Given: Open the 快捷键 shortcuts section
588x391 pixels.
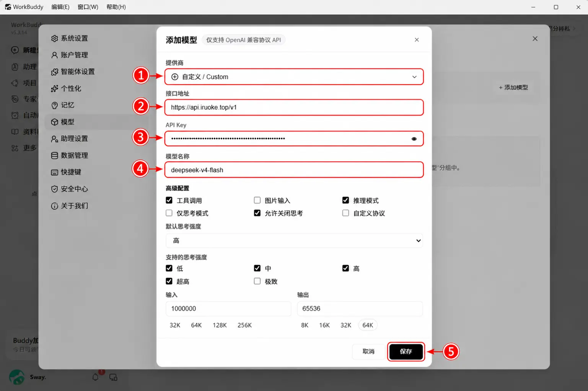Looking at the screenshot, I should 66,172.
